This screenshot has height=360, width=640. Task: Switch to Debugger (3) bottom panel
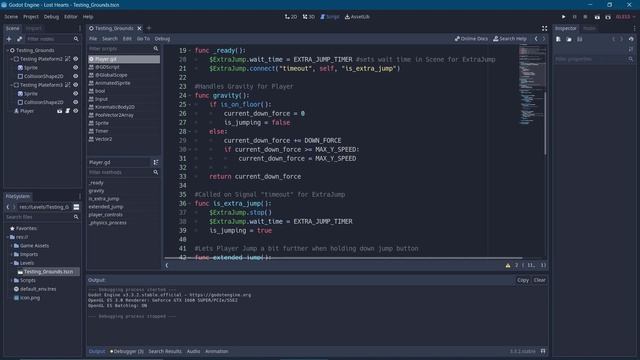click(127, 351)
